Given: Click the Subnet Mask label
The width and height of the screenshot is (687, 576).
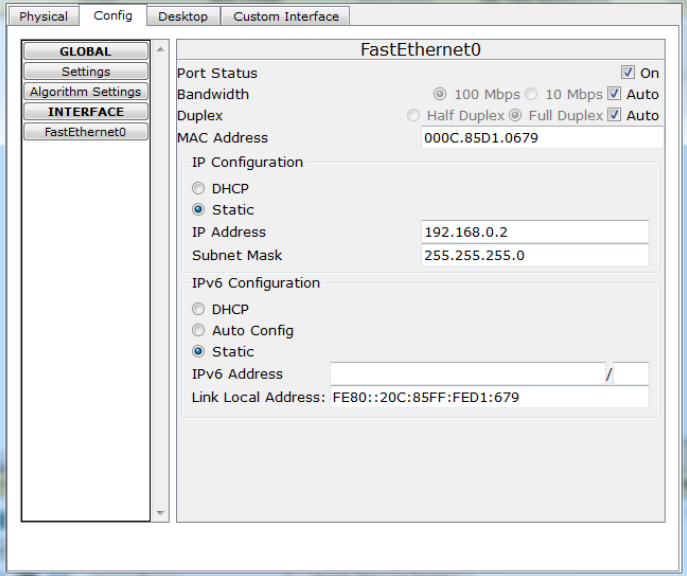Looking at the screenshot, I should (x=237, y=255).
